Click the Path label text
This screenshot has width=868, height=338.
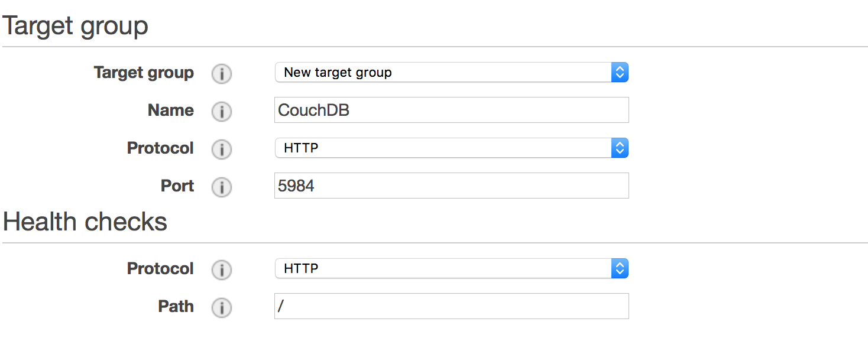point(176,307)
